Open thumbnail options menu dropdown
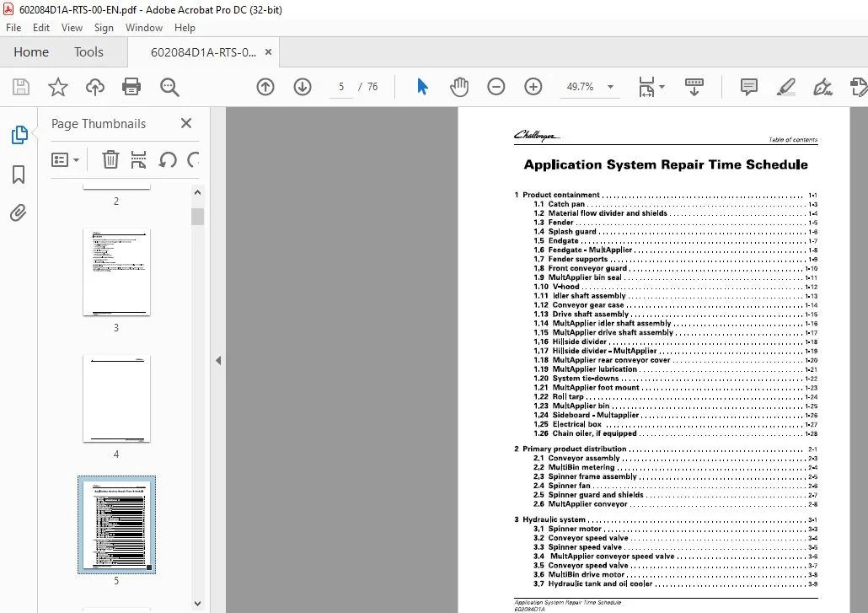Viewport: 868px width, 613px height. pos(66,160)
